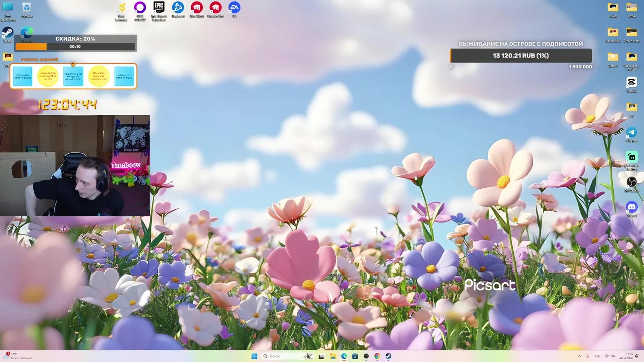Screen dimensions: 644x362
Task: Open Microsoft Edge in the taskbar
Action: coord(344,356)
